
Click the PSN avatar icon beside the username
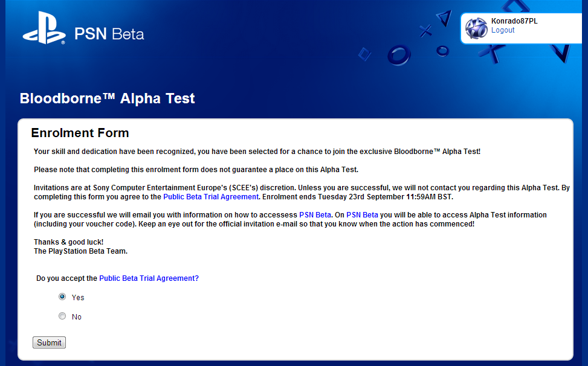point(476,28)
